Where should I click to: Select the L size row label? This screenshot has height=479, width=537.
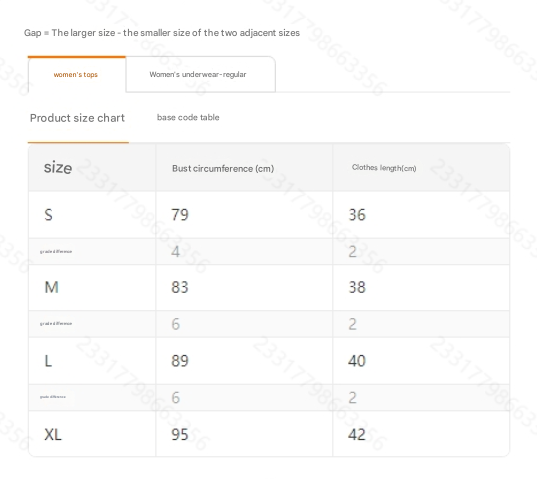48,361
